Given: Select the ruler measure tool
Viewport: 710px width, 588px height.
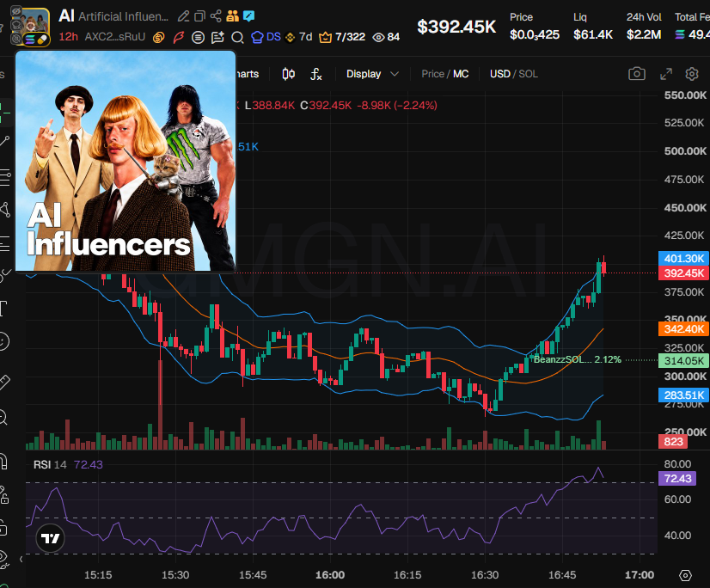Looking at the screenshot, I should click(x=4, y=382).
